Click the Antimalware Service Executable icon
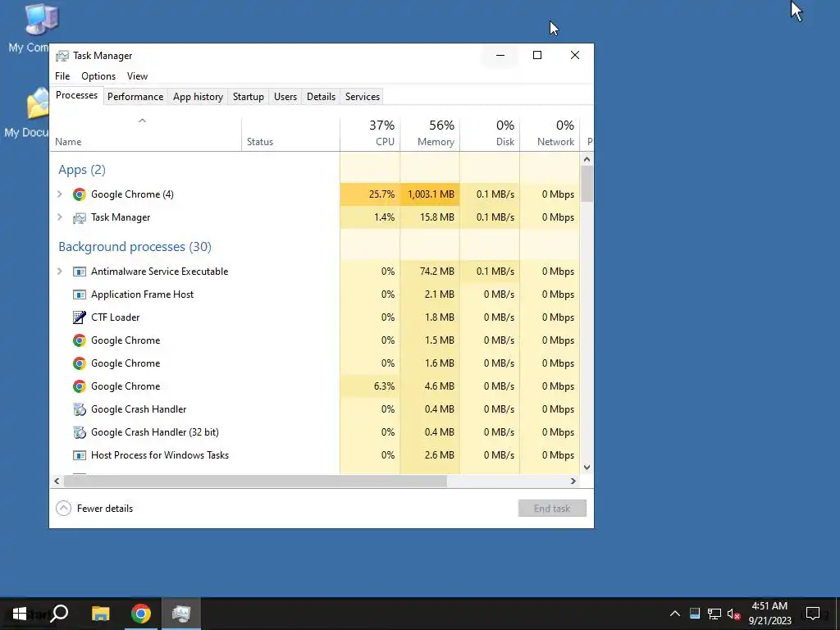 coord(80,272)
